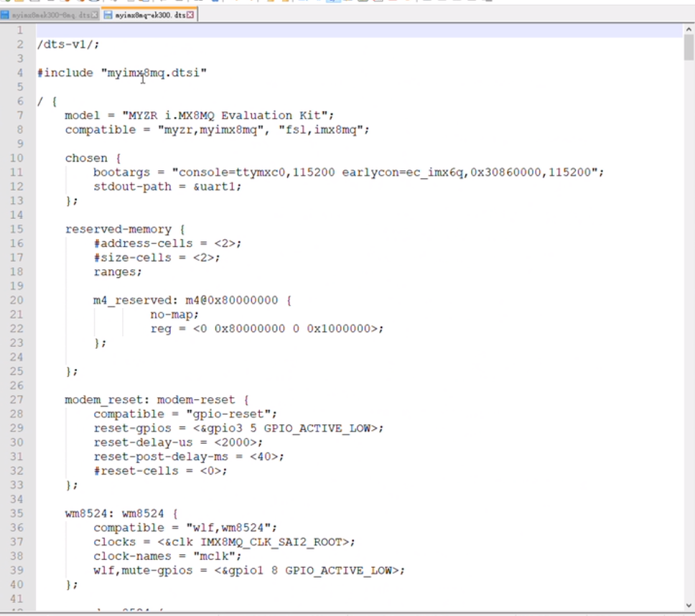
Task: Click the vertical scrollbar thumb
Action: click(x=689, y=47)
